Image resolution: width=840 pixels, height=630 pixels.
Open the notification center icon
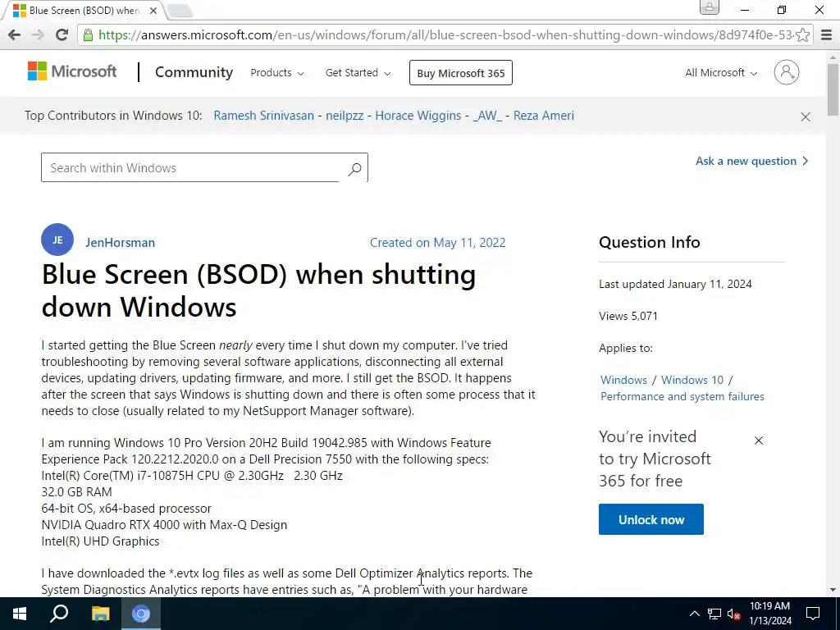[x=813, y=614]
